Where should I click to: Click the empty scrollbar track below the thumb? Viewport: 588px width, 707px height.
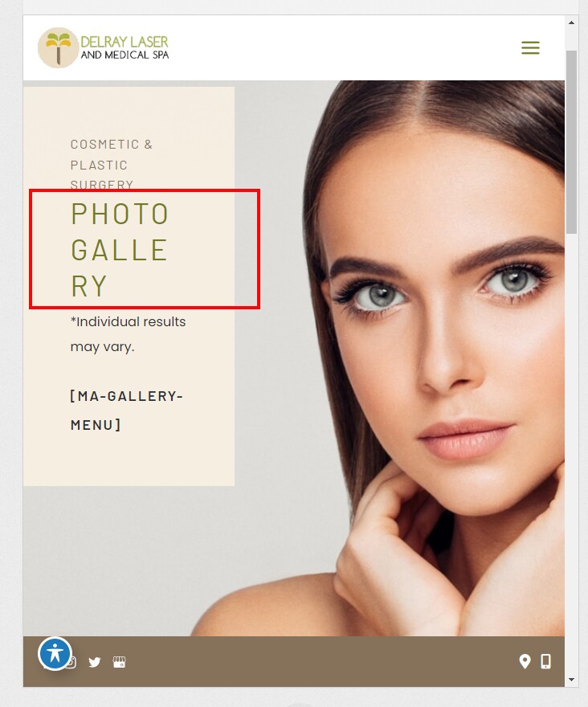pos(571,451)
